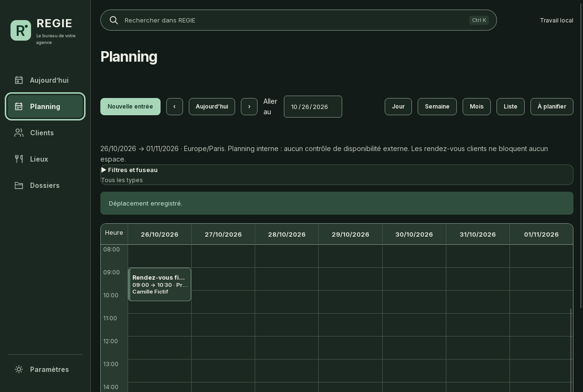The width and height of the screenshot is (583, 392).
Task: Click the 13:00 time label
Action: point(112,364)
